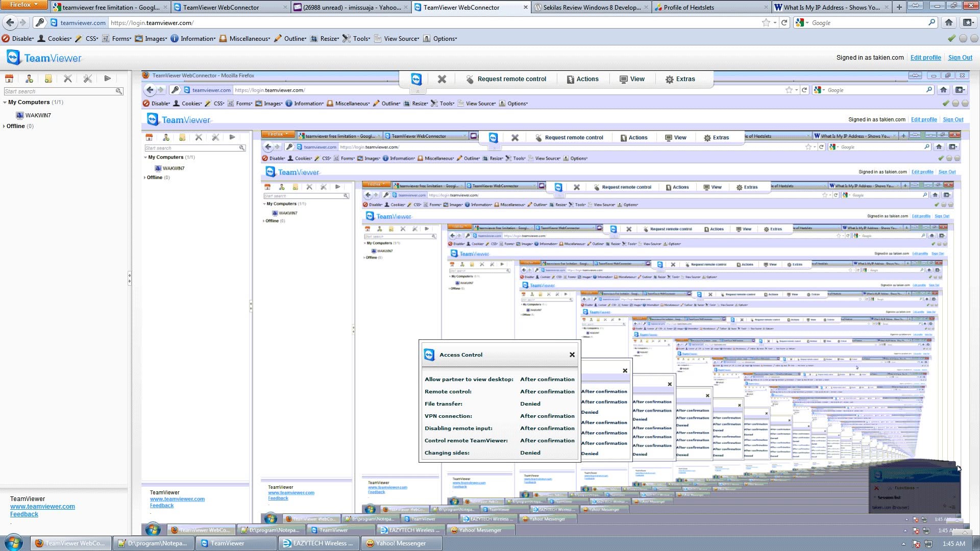Open the Images menu on the outermost developer toolbar
The width and height of the screenshot is (980, 551).
coord(151,38)
